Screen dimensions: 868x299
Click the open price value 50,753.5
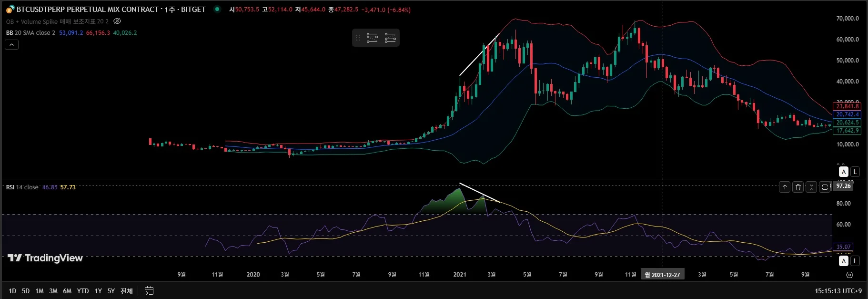click(x=247, y=10)
